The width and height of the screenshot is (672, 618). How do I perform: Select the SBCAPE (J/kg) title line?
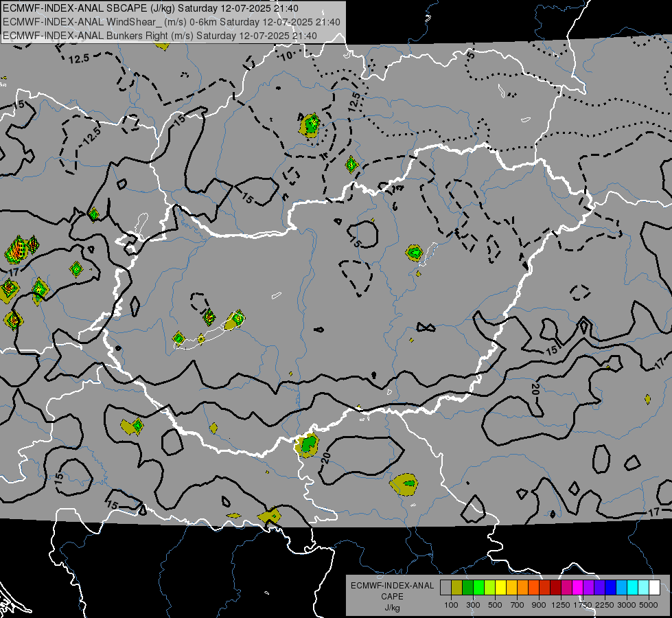point(152,8)
